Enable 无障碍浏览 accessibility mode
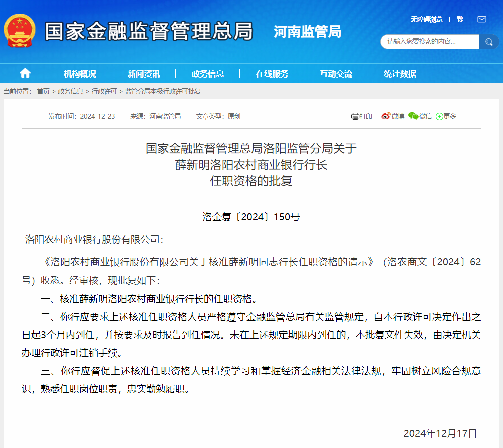Image resolution: width=503 pixels, height=448 pixels. (x=427, y=19)
